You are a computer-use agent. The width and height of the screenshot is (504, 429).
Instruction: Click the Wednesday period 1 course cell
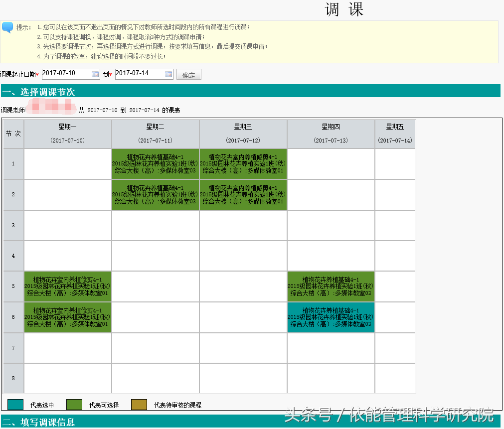pyautogui.click(x=243, y=163)
